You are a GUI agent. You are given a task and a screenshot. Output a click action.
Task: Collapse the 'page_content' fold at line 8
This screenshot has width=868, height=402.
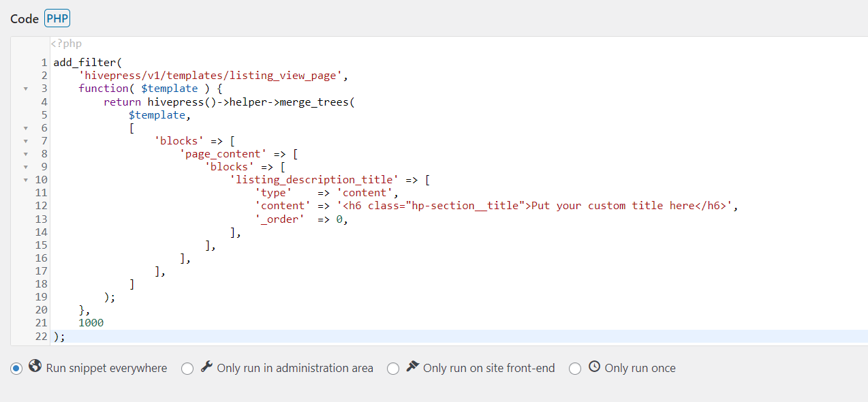pos(26,154)
